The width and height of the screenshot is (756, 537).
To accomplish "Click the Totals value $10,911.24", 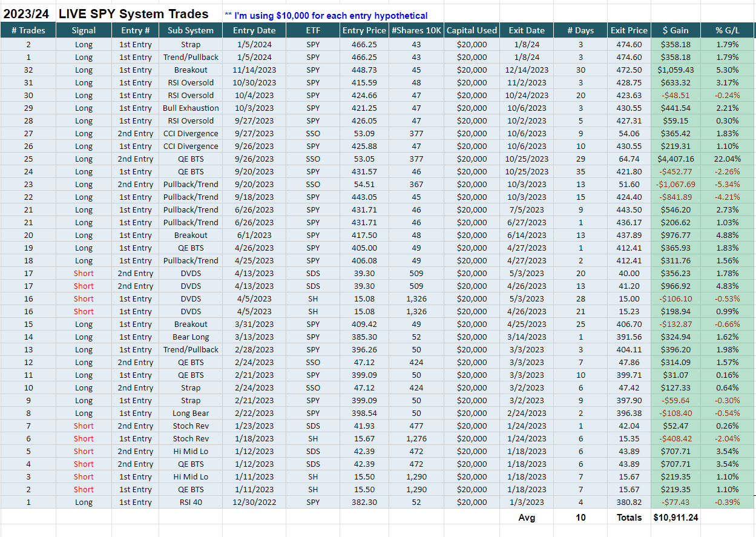I will tap(675, 518).
